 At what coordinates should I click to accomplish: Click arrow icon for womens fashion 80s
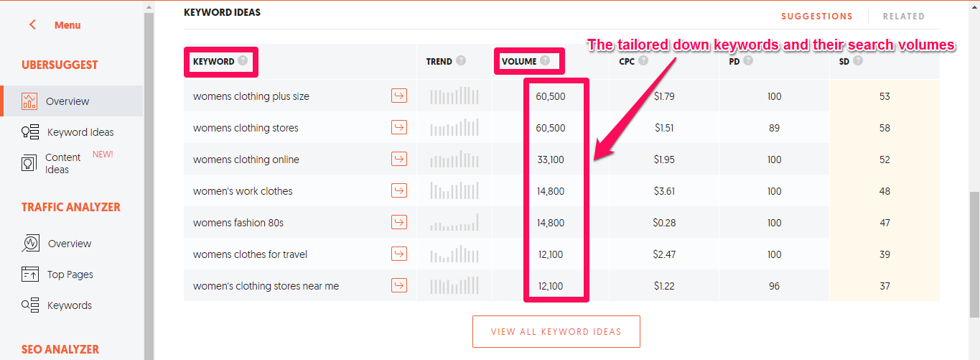399,223
